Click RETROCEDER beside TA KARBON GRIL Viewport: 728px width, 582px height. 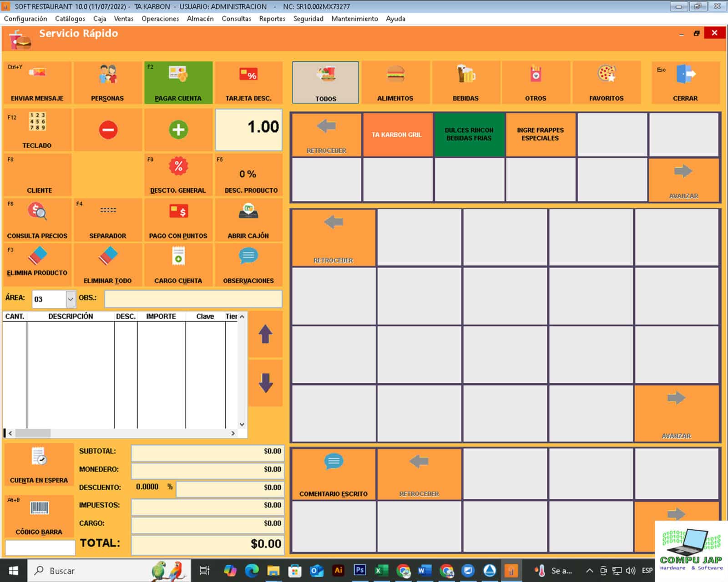[x=327, y=135]
